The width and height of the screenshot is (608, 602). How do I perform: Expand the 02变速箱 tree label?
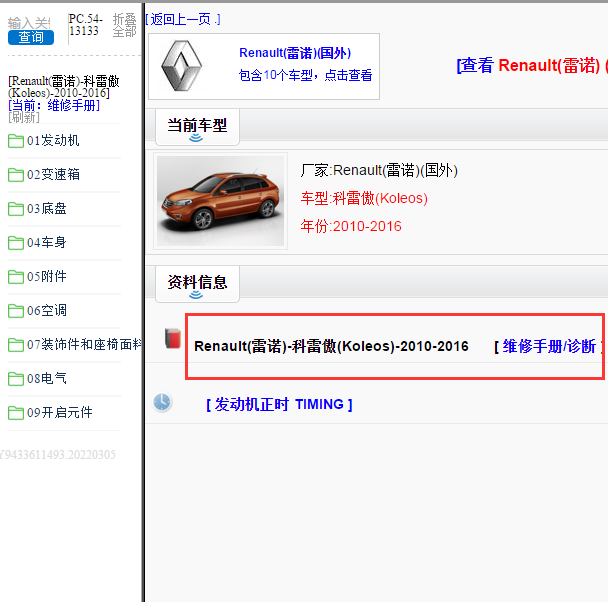click(x=53, y=174)
